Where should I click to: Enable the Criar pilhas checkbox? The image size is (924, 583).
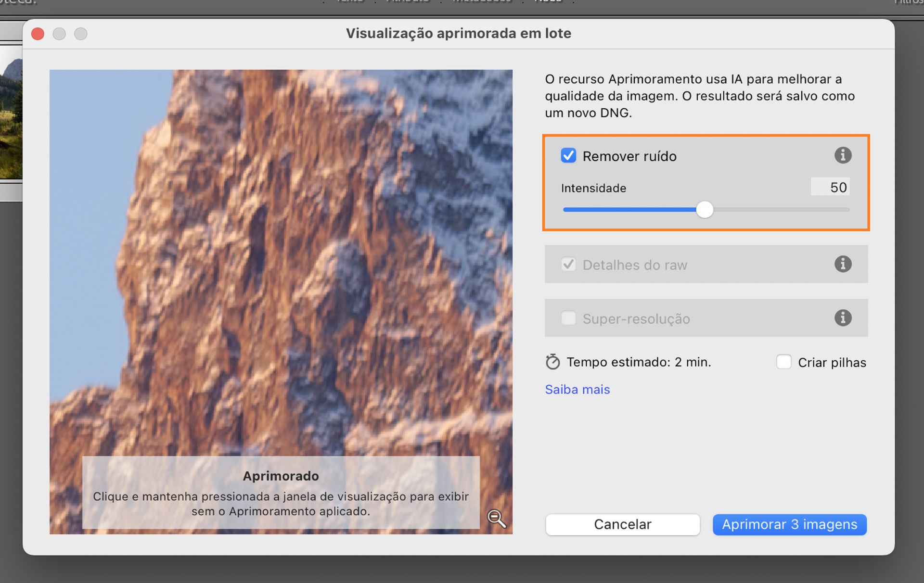click(x=784, y=362)
